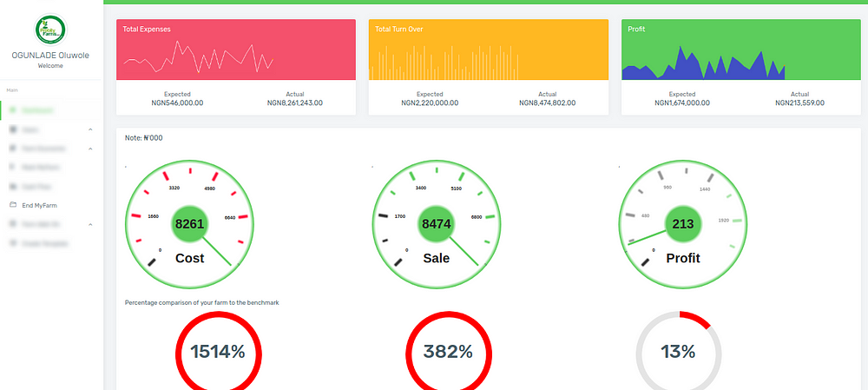The height and width of the screenshot is (390, 868).
Task: Expand the sidebar submenu chevron directly below Dashboard
Action: pyautogui.click(x=90, y=129)
